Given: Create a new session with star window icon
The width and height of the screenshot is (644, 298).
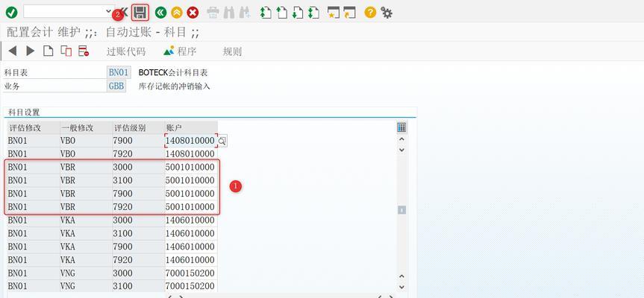Looking at the screenshot, I should 333,13.
